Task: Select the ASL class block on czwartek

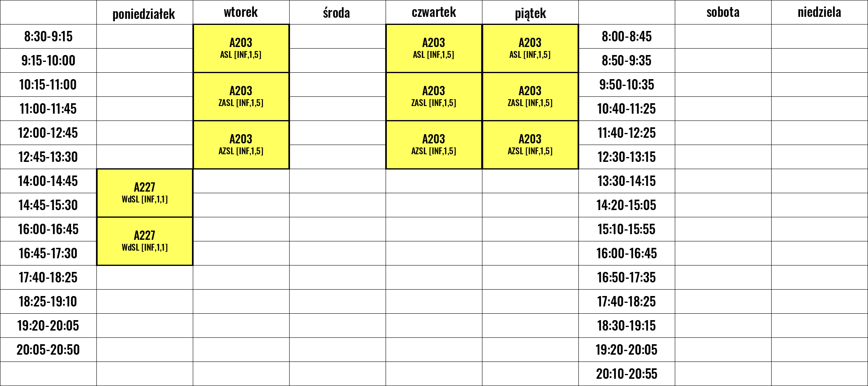Action: click(434, 48)
